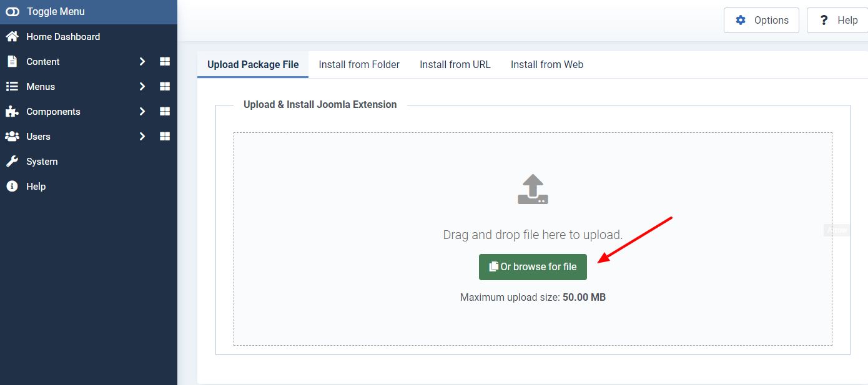The width and height of the screenshot is (868, 385).
Task: Expand the Users submenu chevron
Action: point(142,137)
